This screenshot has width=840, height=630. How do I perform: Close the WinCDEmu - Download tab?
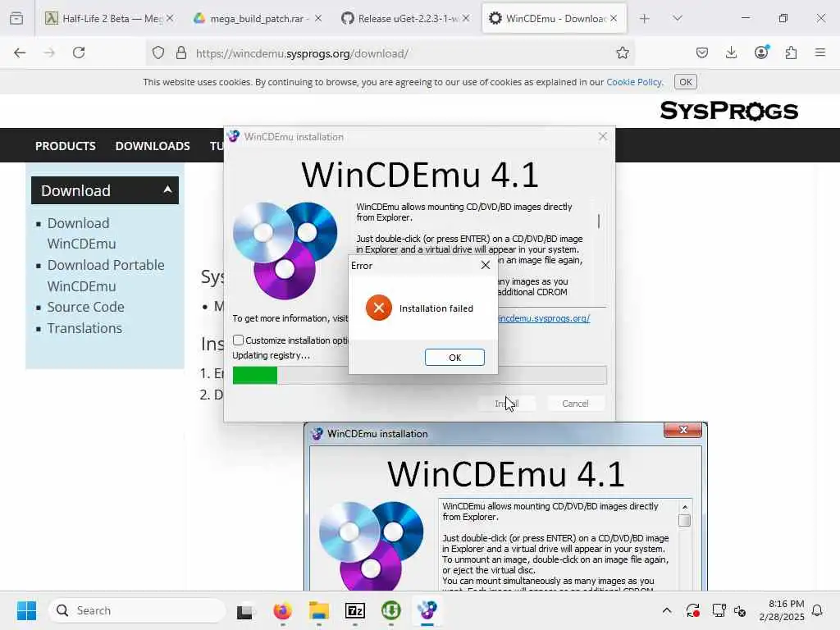point(614,18)
